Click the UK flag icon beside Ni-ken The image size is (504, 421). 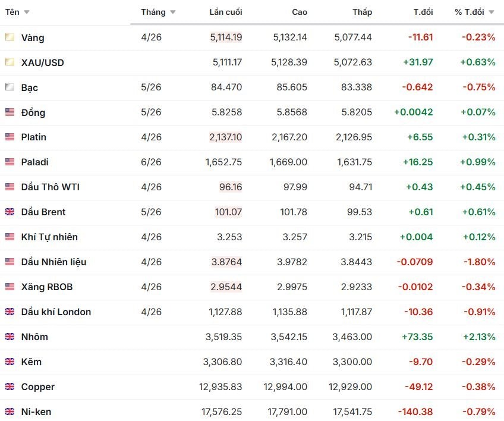[x=10, y=411]
